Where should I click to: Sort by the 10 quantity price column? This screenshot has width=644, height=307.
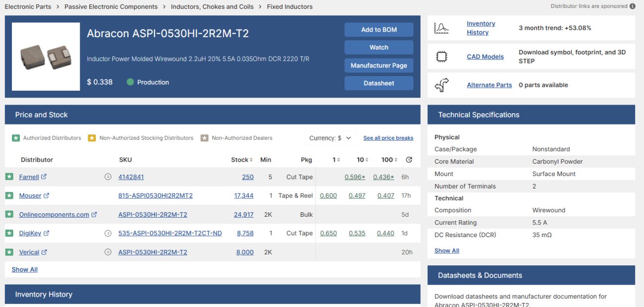pyautogui.click(x=363, y=160)
